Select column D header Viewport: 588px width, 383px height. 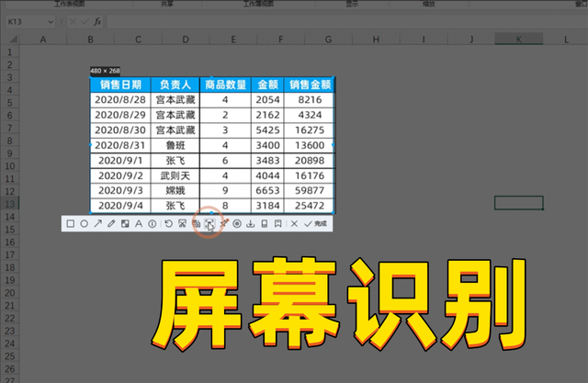pyautogui.click(x=186, y=39)
